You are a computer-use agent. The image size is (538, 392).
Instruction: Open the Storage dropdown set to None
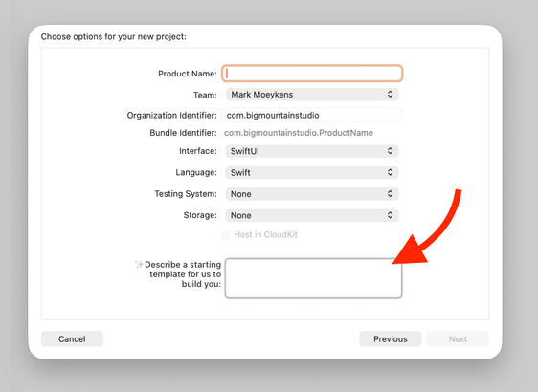coord(312,215)
